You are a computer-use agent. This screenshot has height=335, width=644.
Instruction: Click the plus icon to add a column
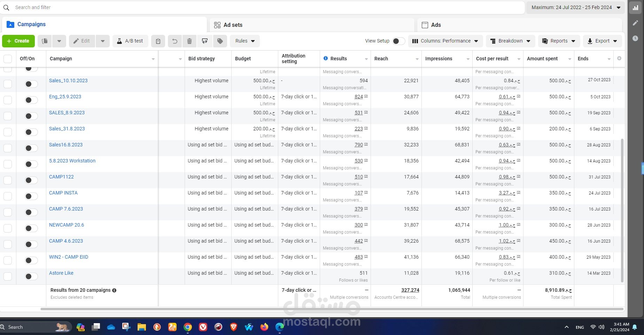click(619, 58)
